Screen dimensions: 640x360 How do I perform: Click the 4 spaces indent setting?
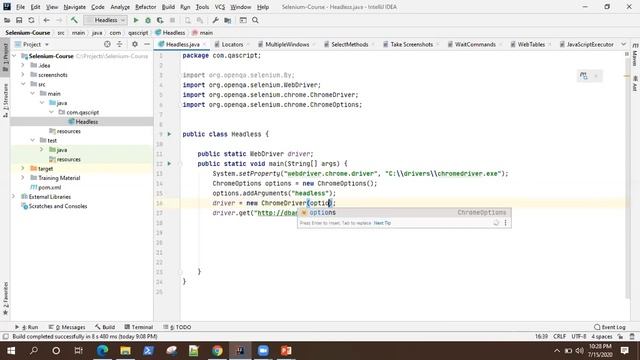click(602, 337)
